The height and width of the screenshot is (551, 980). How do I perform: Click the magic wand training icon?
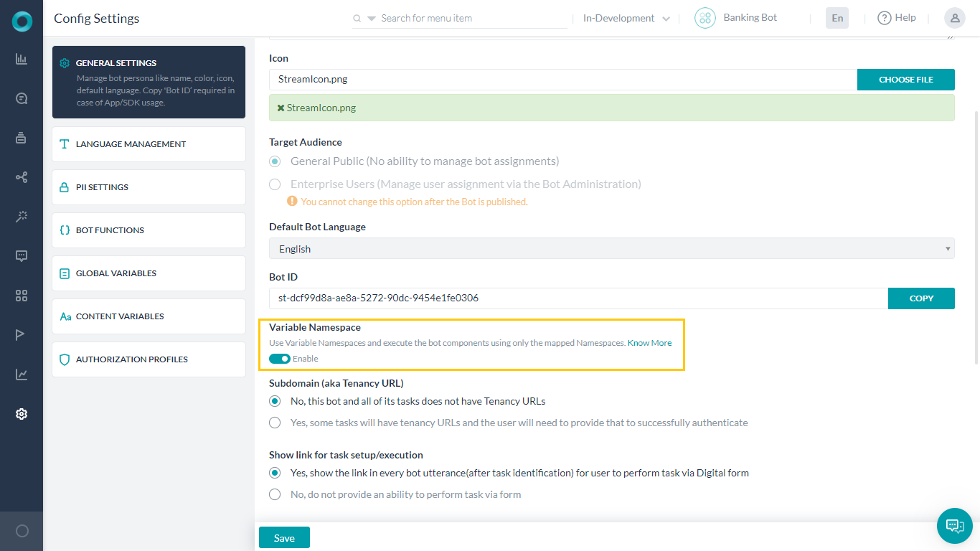[21, 217]
